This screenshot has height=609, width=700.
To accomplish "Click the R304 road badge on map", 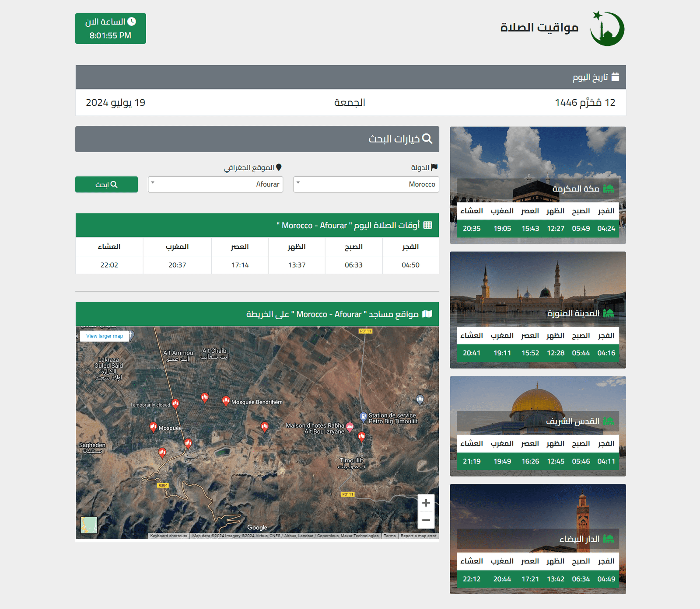I will 163,485.
